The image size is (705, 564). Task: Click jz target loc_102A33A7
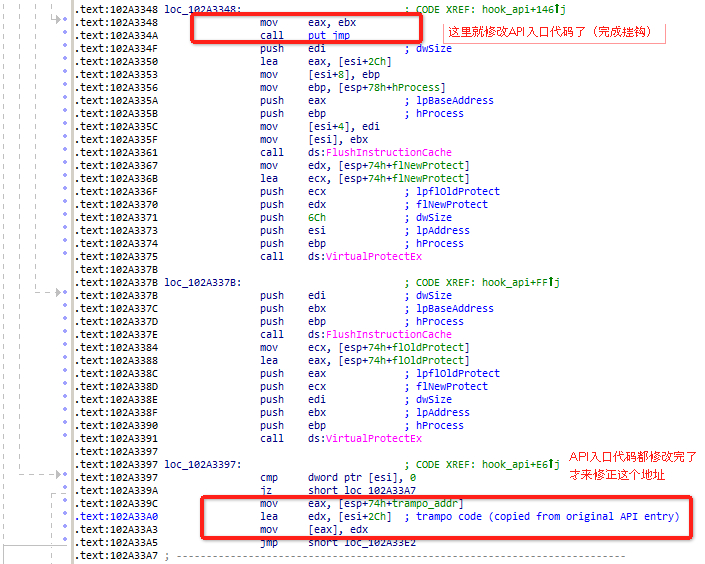[379, 491]
